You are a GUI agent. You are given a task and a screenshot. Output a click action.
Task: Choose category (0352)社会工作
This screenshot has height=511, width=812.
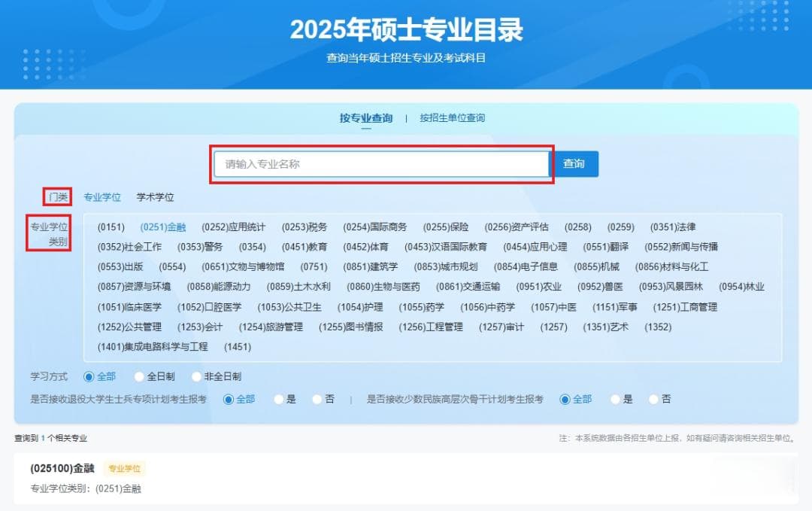(129, 247)
